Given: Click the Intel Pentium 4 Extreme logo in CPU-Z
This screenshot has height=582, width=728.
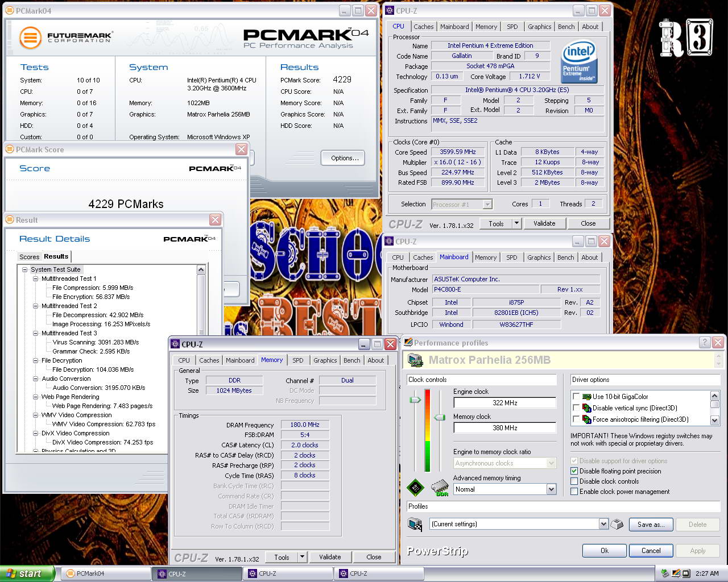Looking at the screenshot, I should 579,63.
